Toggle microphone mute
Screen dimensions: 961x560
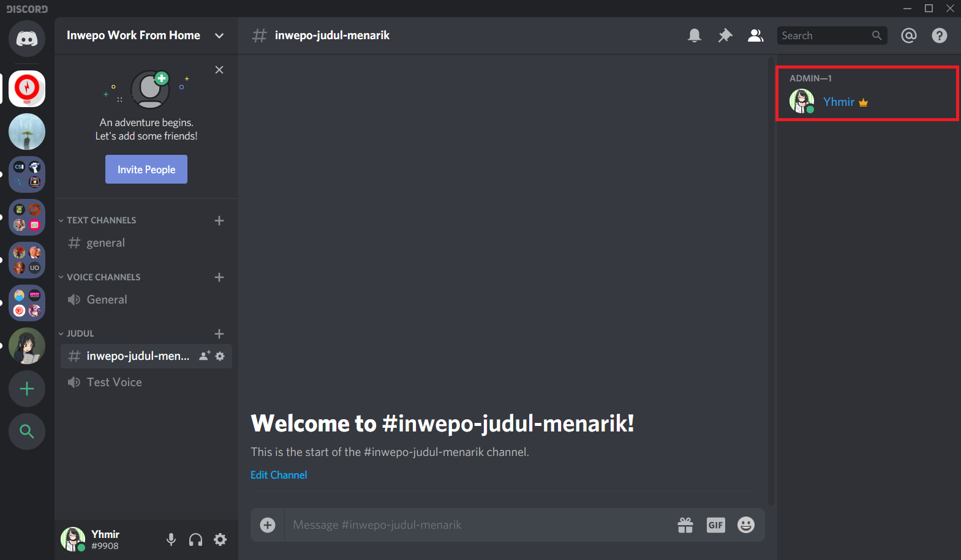(171, 539)
